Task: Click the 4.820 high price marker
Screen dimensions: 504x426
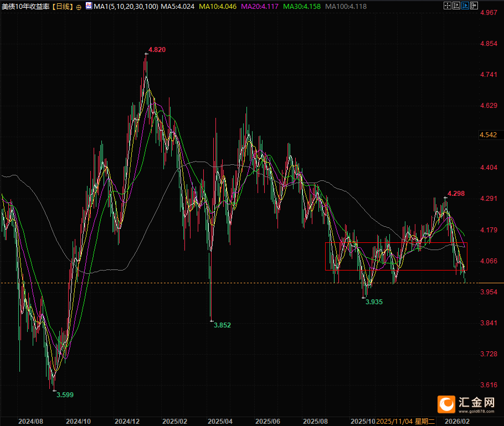Action: 157,50
